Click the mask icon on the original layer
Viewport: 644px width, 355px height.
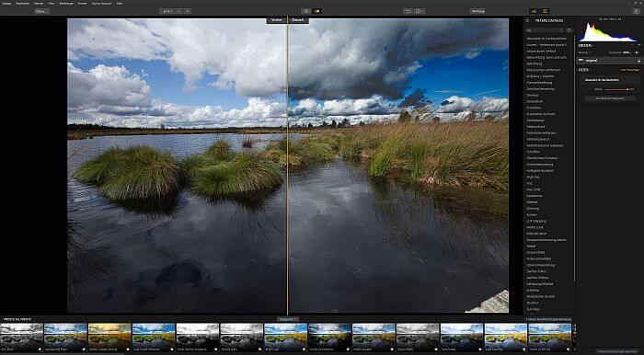(638, 61)
